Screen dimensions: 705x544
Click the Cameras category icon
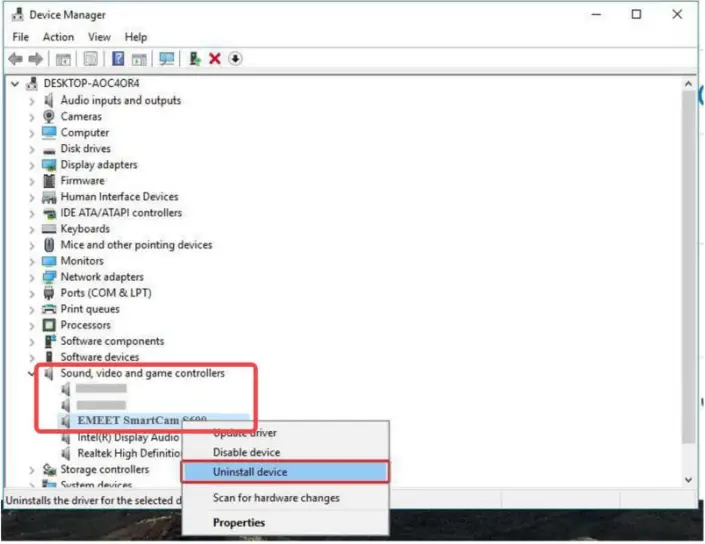coord(49,116)
